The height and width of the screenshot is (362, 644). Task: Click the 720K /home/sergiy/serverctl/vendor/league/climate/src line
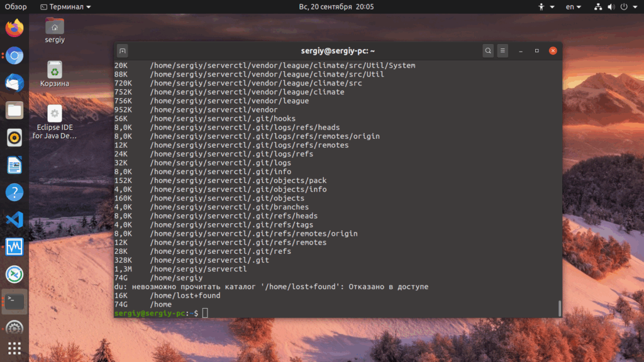(x=238, y=83)
